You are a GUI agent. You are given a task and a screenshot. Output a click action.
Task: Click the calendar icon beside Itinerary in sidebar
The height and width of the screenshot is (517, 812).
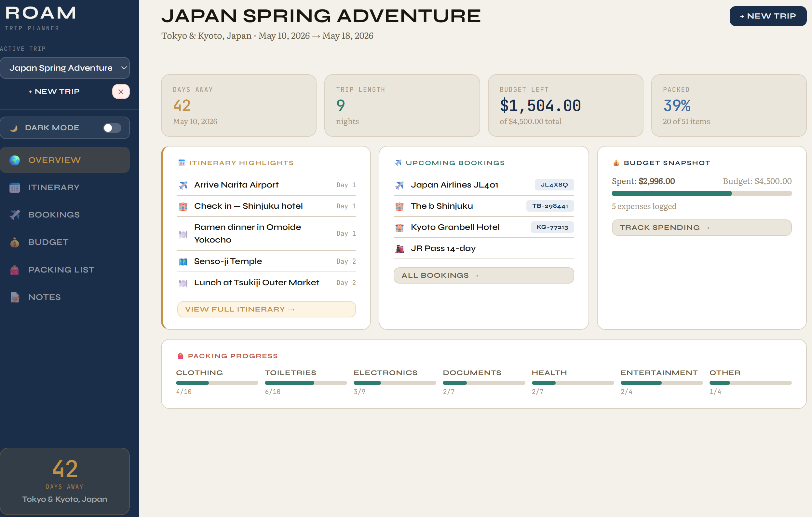tap(15, 187)
